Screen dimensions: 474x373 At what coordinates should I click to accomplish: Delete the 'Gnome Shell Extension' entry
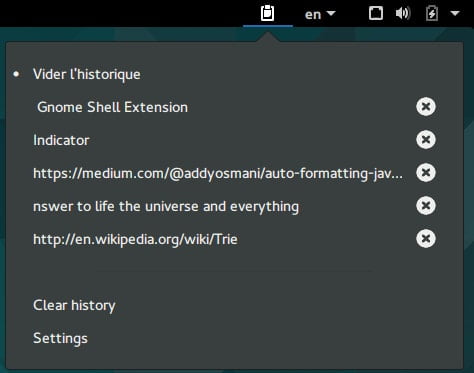click(426, 107)
